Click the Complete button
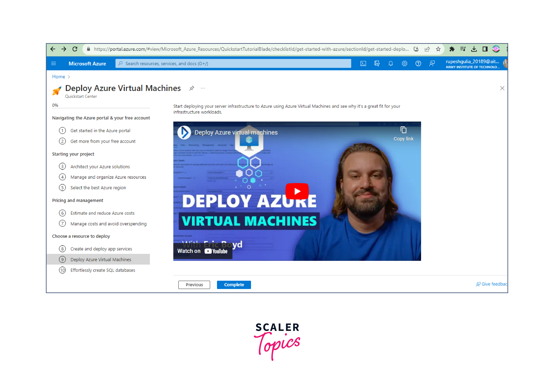 coord(234,285)
